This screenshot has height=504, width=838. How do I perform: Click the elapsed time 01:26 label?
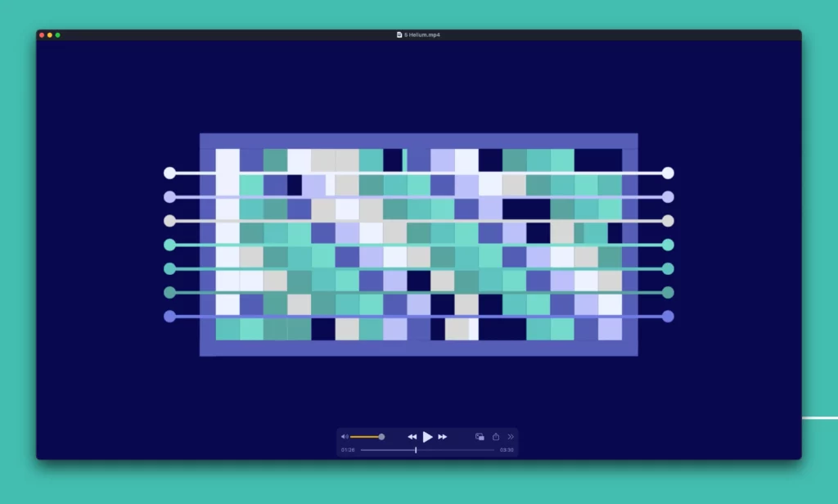348,450
